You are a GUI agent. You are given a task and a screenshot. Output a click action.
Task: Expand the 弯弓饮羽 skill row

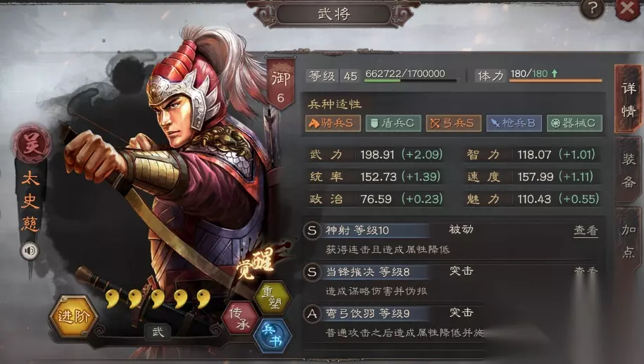[x=451, y=323]
